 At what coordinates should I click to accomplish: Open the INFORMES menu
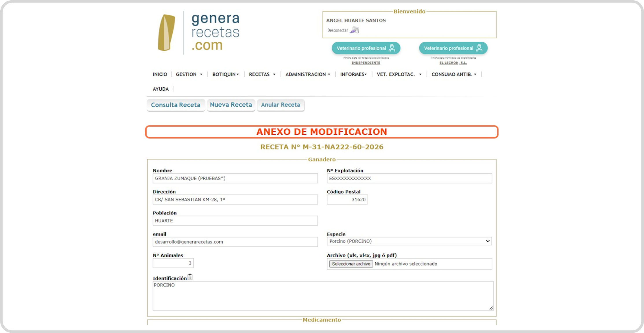pos(353,74)
